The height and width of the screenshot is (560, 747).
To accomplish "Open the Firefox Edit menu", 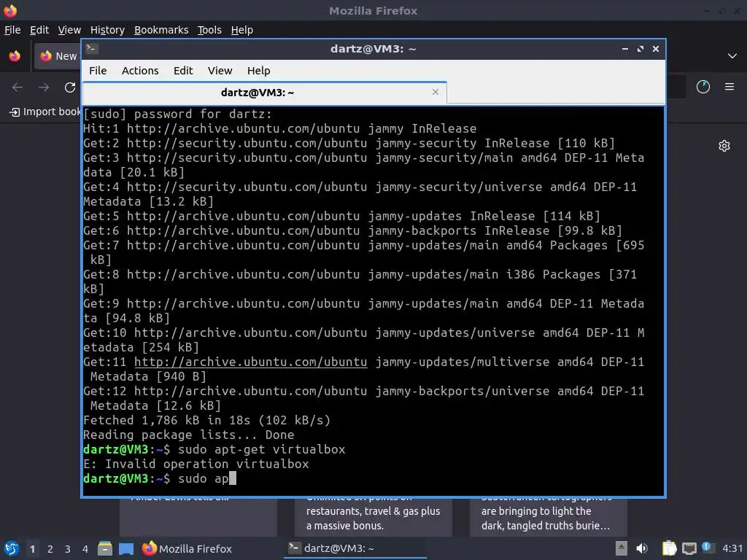I will point(39,30).
